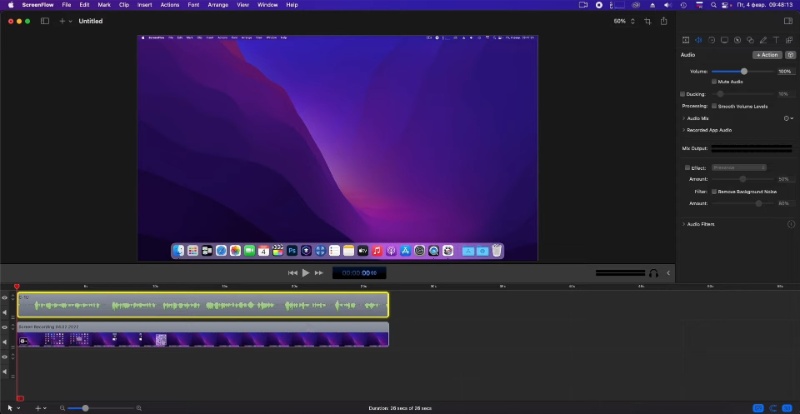This screenshot has width=800, height=414.
Task: Open the canvas zoom percentage stepper
Action: [x=633, y=21]
